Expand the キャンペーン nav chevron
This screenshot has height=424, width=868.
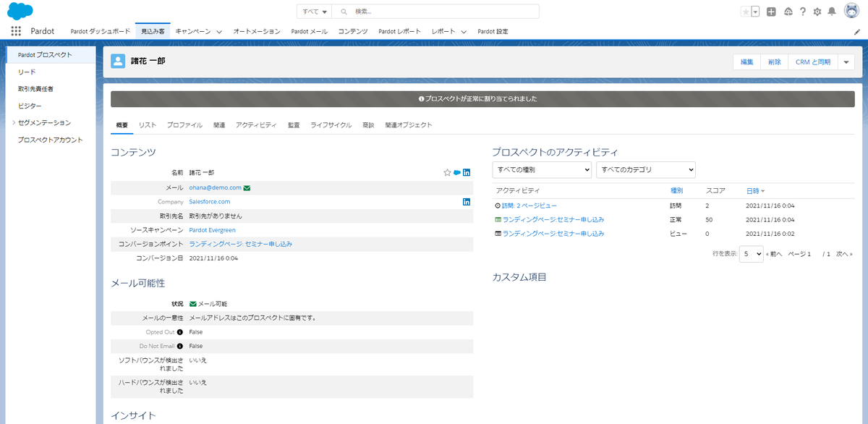tap(218, 32)
